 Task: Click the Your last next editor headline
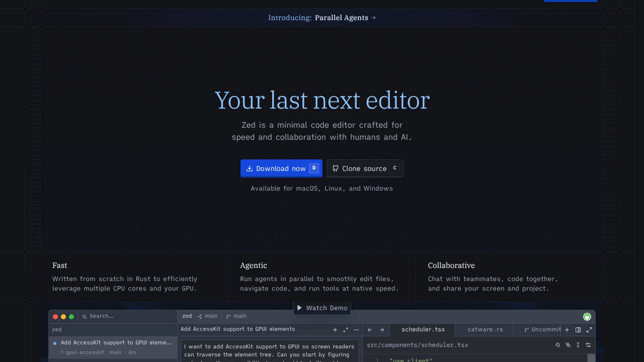click(322, 100)
